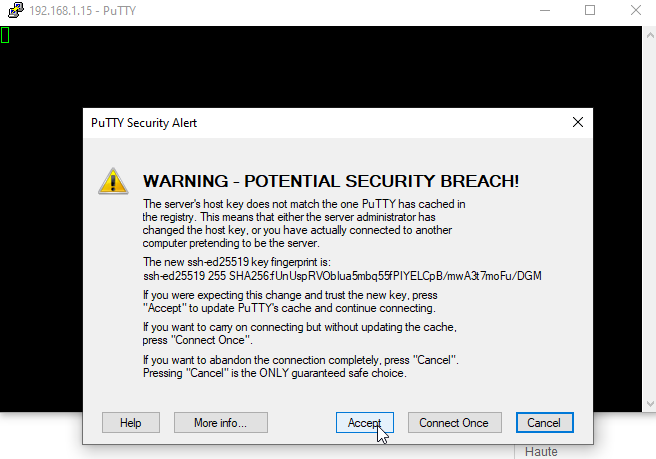656x459 pixels.
Task: Cancel the connection
Action: point(544,423)
